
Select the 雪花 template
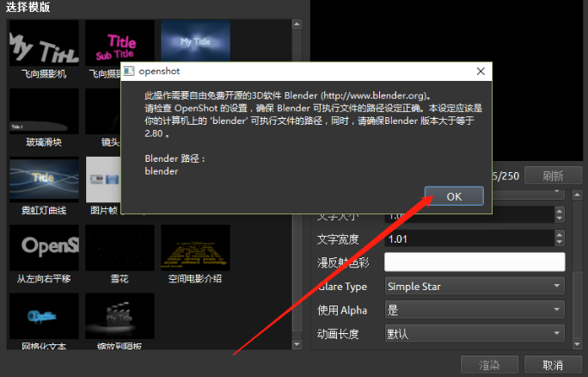[x=119, y=248]
